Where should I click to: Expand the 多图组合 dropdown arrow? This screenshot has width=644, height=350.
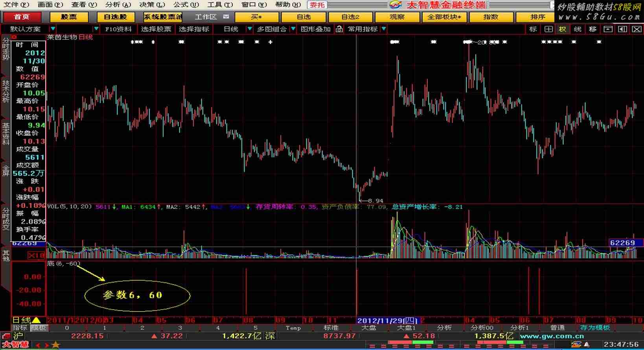tap(293, 29)
